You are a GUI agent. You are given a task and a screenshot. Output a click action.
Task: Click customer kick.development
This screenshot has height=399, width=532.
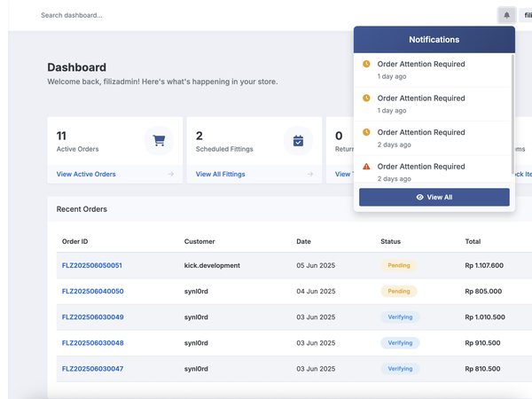click(x=212, y=265)
